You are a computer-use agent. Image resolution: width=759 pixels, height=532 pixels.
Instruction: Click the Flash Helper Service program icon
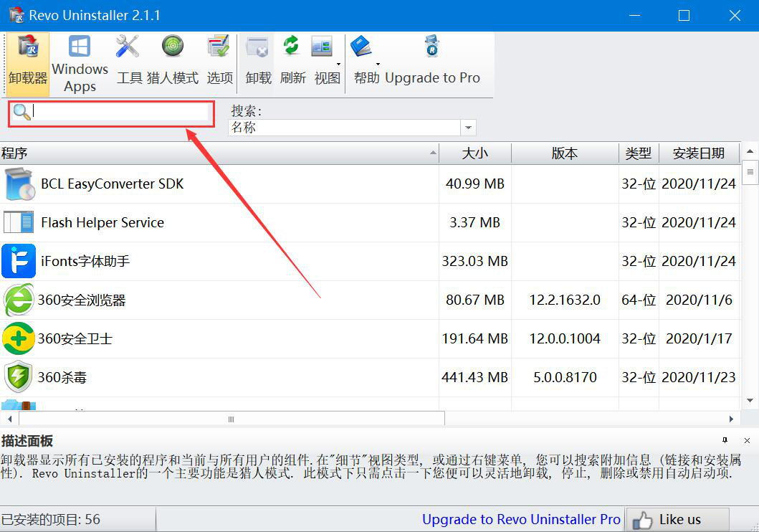(x=19, y=223)
